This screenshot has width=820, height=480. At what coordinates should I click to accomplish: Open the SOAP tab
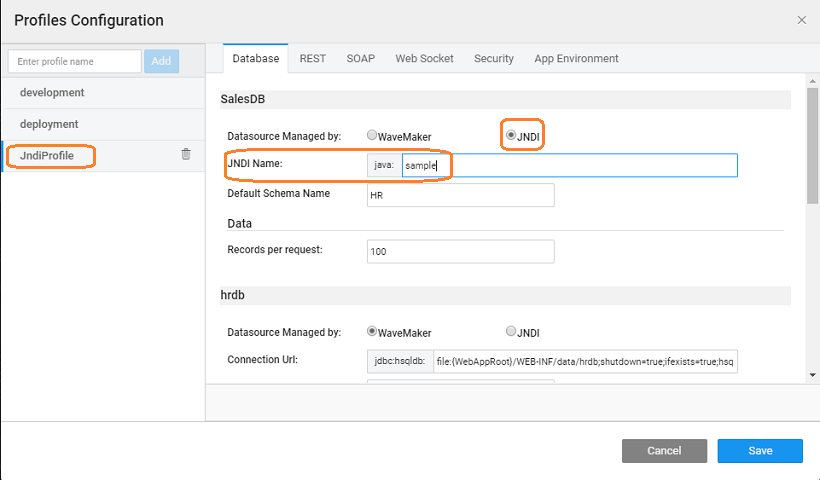point(361,59)
